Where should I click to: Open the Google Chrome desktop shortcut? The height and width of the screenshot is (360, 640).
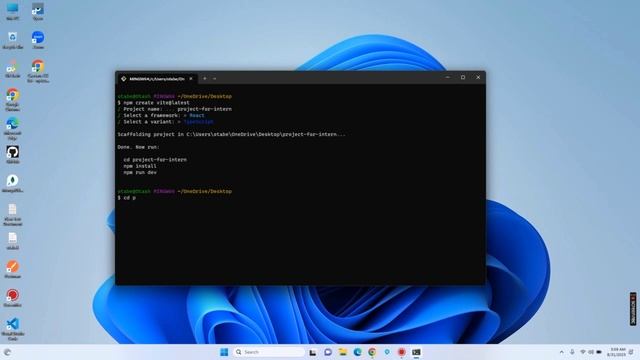point(13,99)
